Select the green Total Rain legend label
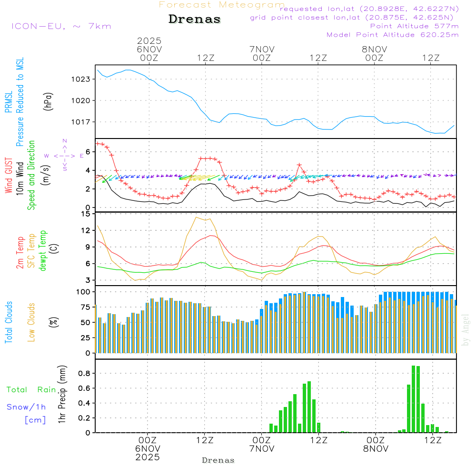This screenshot has width=476, height=476. [x=31, y=390]
